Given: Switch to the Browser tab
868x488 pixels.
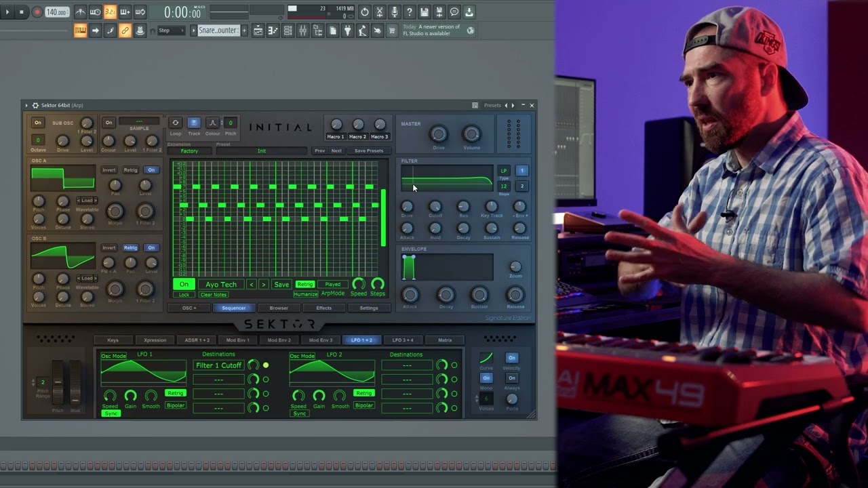Looking at the screenshot, I should (x=279, y=308).
